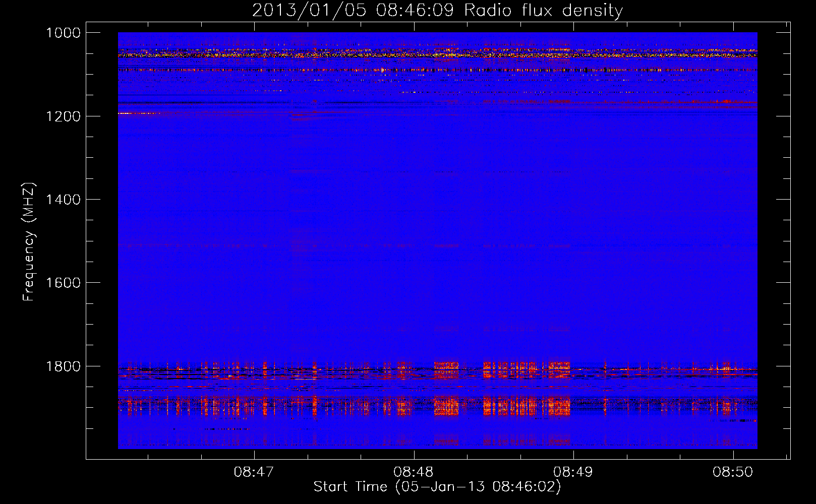Click the 1000 frequency tick label
This screenshot has height=504, width=816.
[63, 33]
